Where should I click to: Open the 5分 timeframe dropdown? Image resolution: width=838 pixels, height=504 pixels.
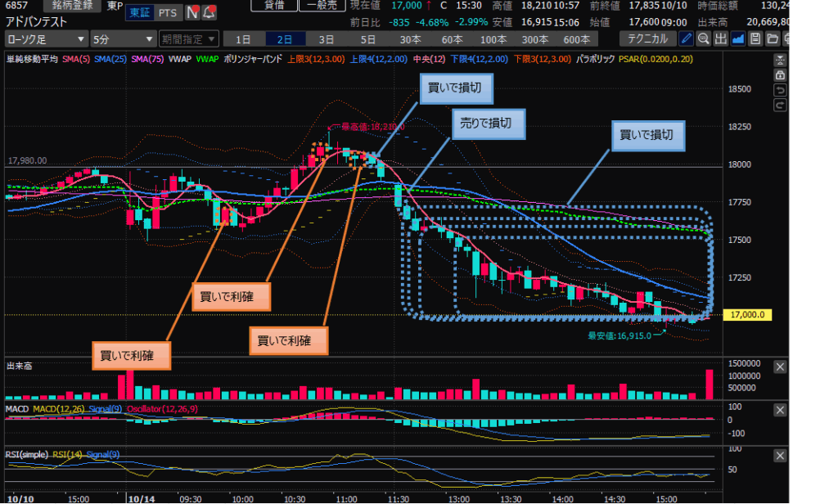pos(123,38)
